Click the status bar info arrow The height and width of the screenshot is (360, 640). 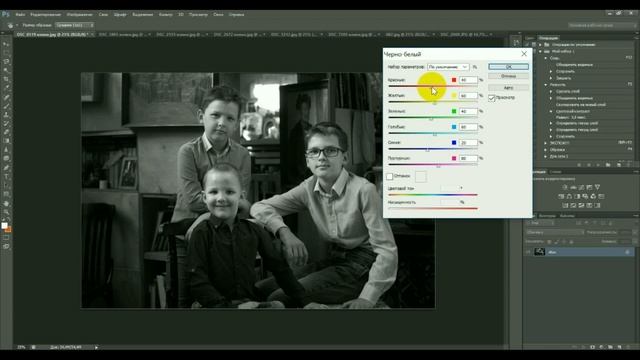pyautogui.click(x=96, y=347)
